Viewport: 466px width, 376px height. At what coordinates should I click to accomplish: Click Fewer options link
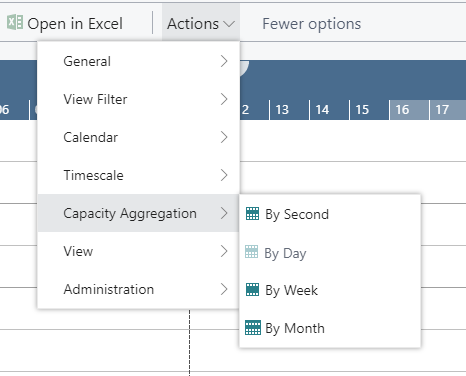point(312,24)
